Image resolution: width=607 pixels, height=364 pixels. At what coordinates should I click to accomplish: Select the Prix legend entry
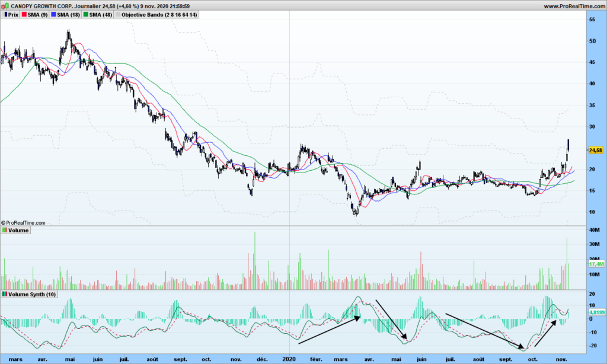point(11,15)
